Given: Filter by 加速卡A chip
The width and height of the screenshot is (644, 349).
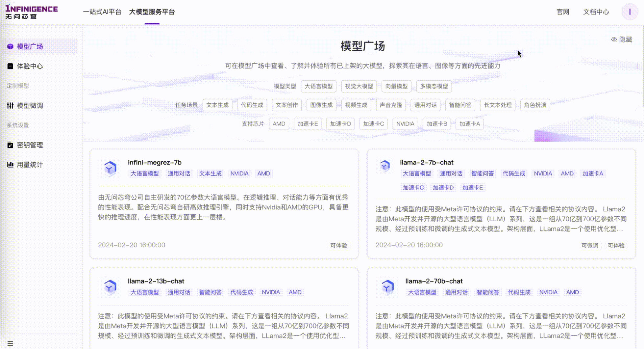Looking at the screenshot, I should (470, 124).
